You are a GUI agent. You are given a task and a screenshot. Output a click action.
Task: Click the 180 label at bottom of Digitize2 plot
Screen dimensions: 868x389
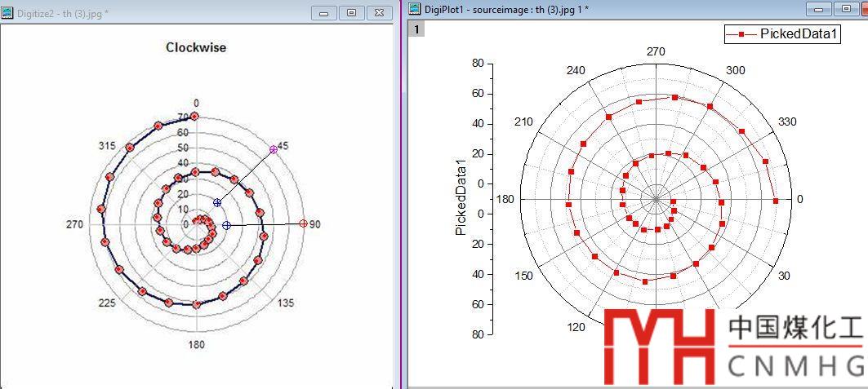pyautogui.click(x=196, y=344)
